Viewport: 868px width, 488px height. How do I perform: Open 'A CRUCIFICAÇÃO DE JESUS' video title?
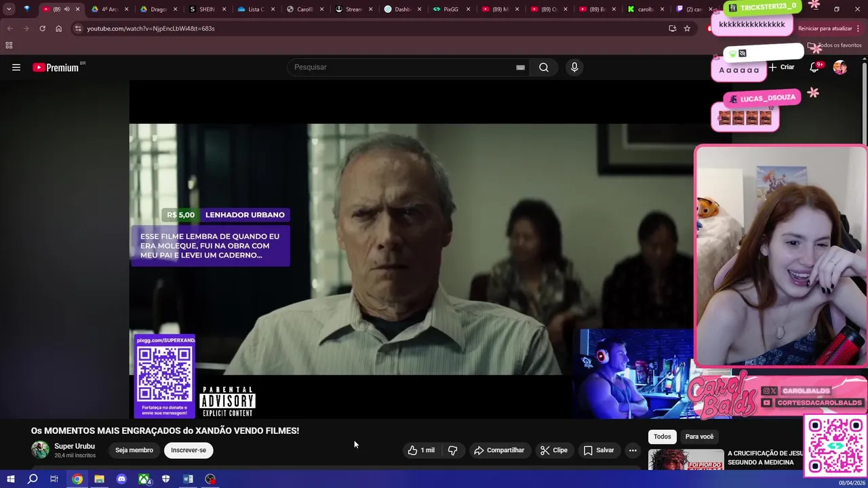765,457
